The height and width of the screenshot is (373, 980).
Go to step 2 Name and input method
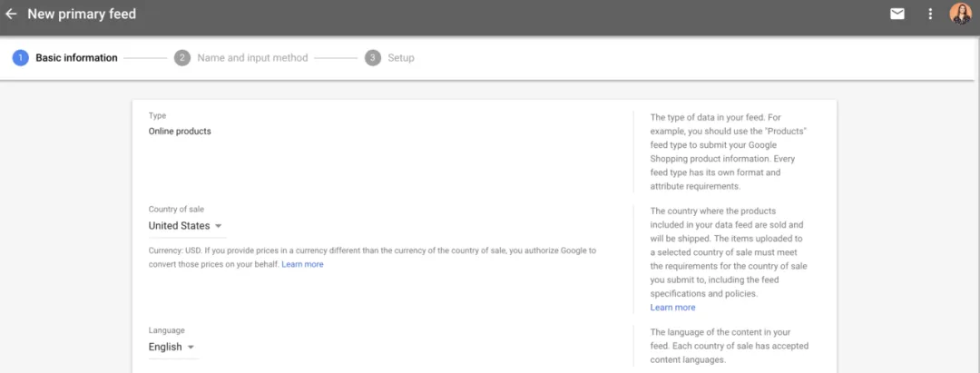coord(241,58)
